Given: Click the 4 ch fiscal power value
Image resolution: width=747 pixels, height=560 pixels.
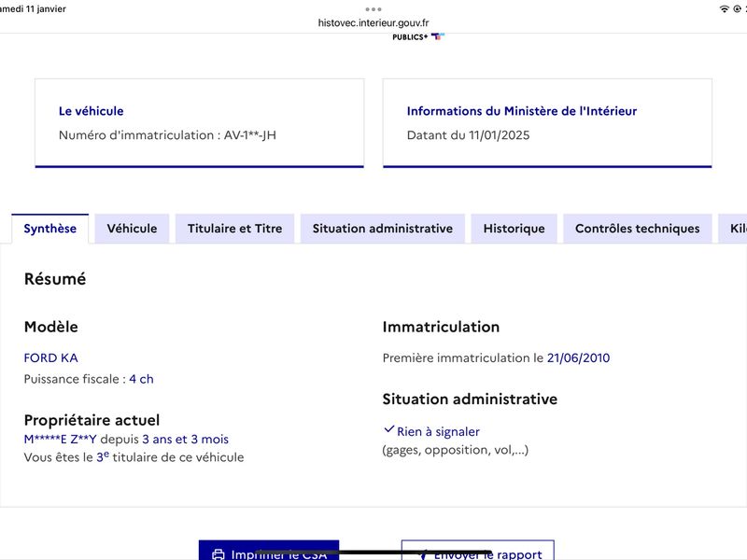Looking at the screenshot, I should tap(142, 379).
